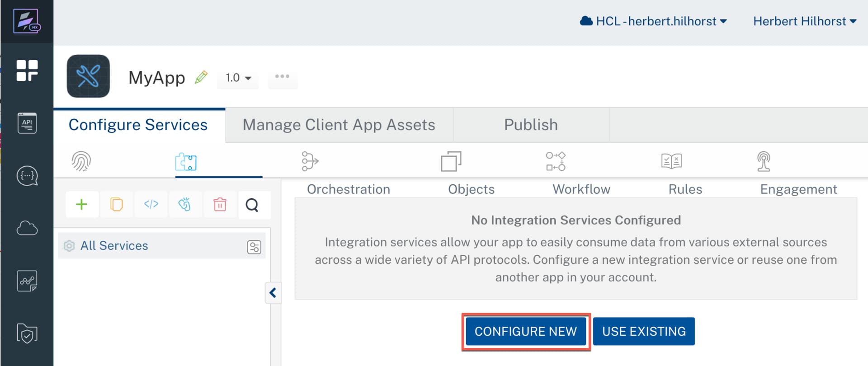This screenshot has width=868, height=366.
Task: Open the cloud environments sidebar icon
Action: pyautogui.click(x=27, y=228)
